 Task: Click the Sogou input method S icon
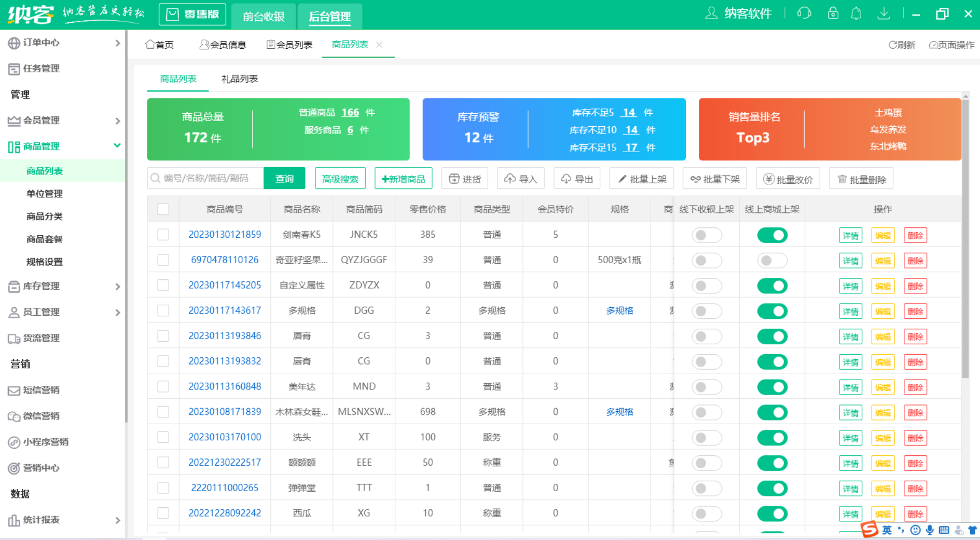click(869, 529)
